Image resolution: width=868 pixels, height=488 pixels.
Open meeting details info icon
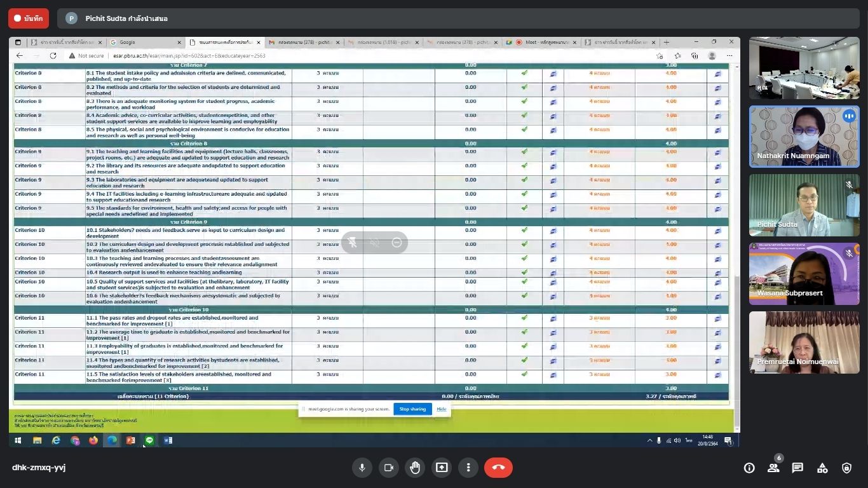click(x=749, y=468)
